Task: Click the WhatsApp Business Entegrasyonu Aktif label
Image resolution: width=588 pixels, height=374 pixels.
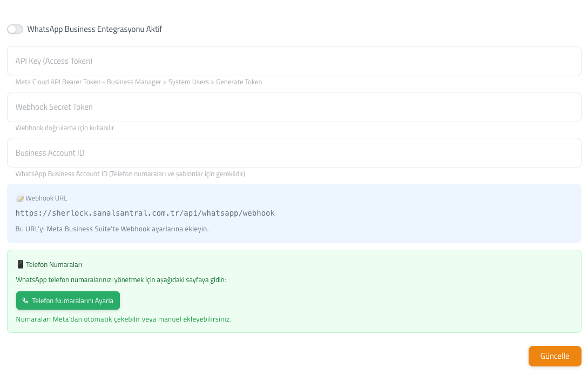Action: pyautogui.click(x=94, y=29)
